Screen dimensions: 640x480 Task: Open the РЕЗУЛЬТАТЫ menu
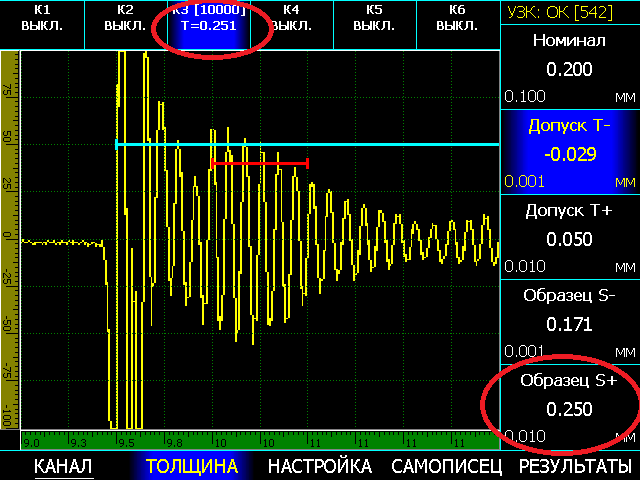point(575,466)
